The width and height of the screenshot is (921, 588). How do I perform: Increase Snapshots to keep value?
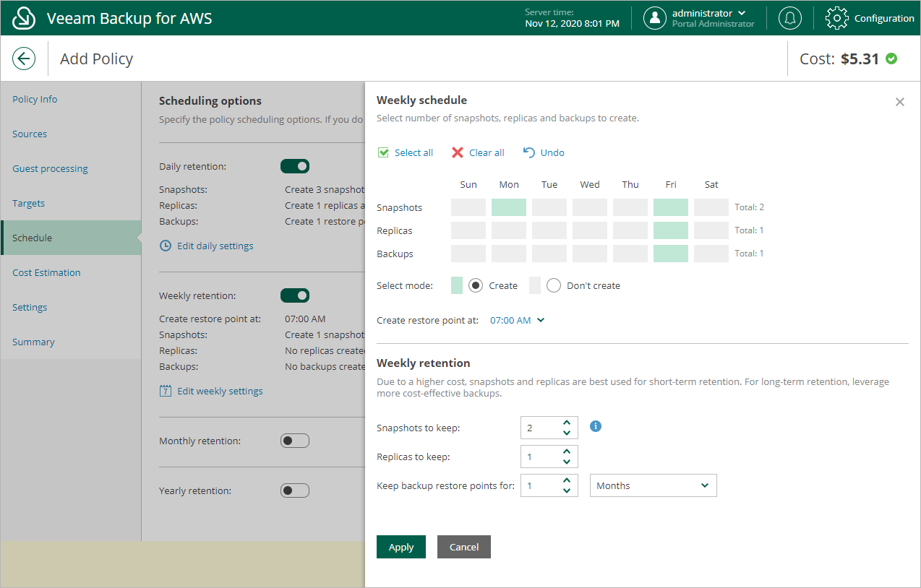tap(567, 423)
